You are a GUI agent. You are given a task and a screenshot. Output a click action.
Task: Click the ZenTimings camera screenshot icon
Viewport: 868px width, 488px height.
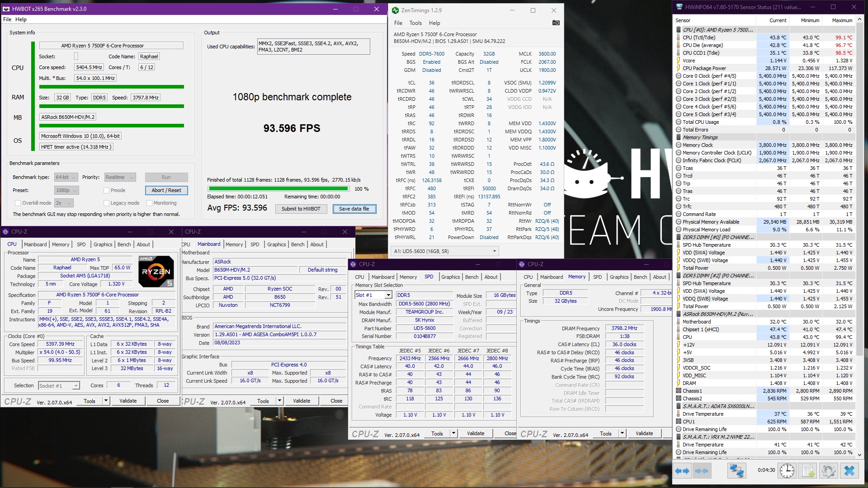556,23
